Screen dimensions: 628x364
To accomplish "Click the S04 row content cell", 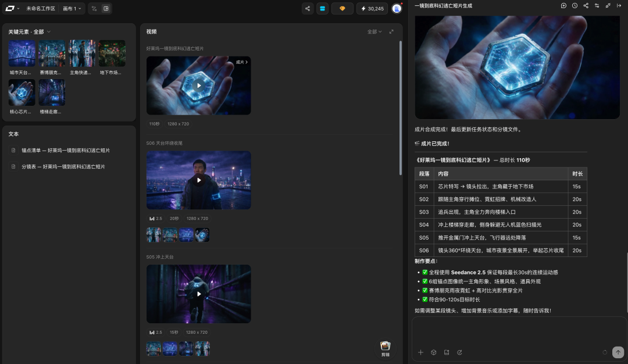I will coord(501,224).
